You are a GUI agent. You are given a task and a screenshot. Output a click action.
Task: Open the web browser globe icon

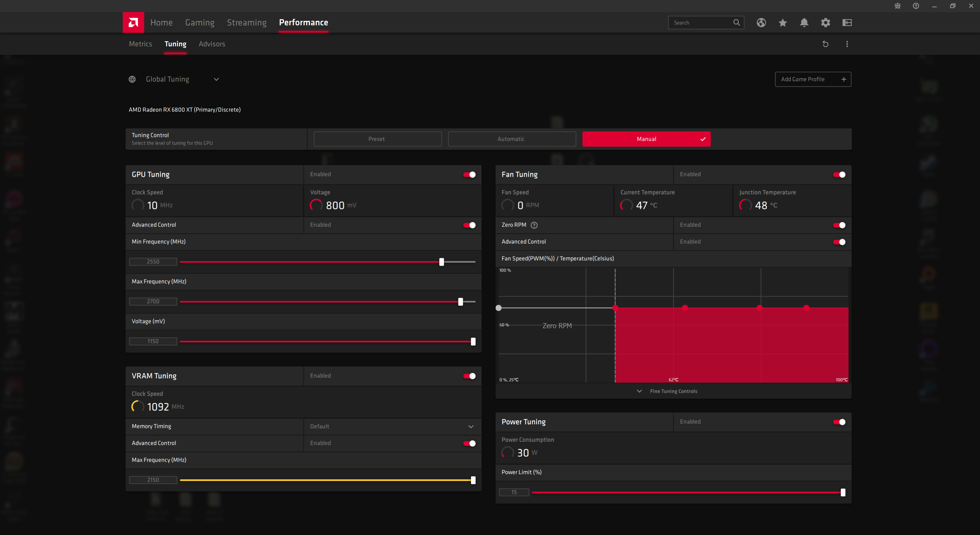(x=761, y=22)
